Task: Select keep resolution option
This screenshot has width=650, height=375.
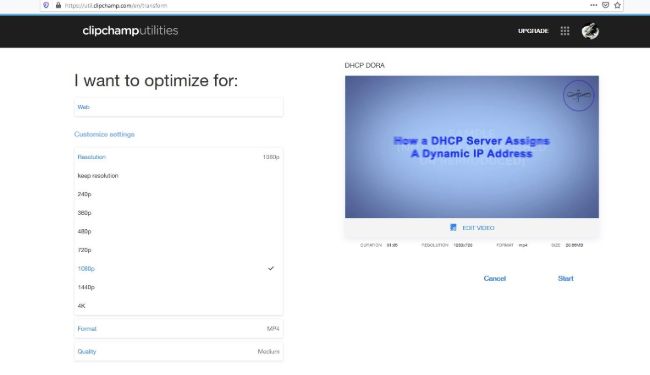Action: [179, 176]
